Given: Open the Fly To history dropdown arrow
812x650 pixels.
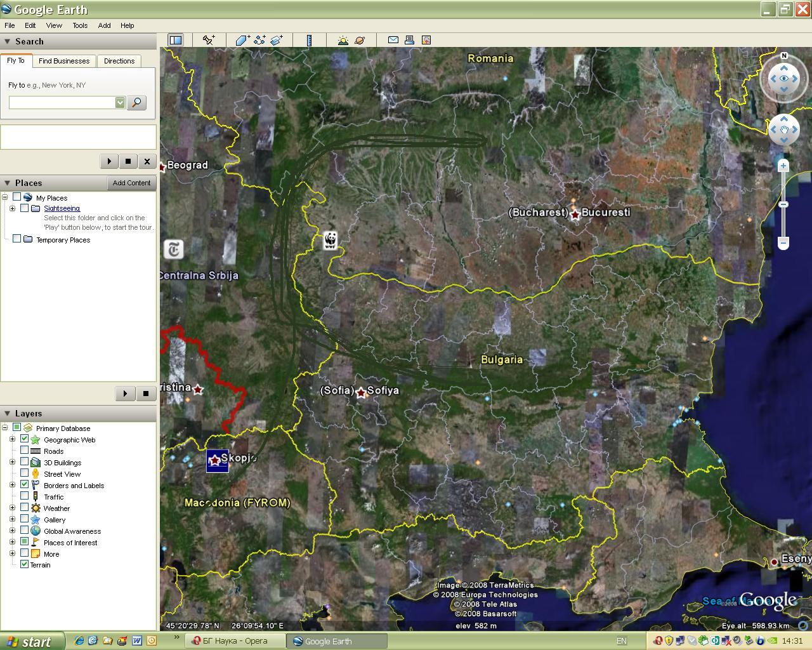Looking at the screenshot, I should coord(120,103).
